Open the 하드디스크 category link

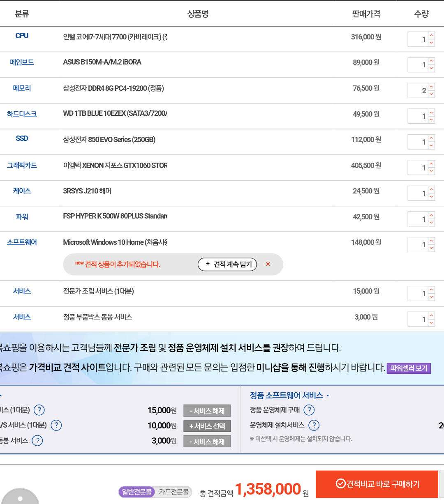point(22,114)
